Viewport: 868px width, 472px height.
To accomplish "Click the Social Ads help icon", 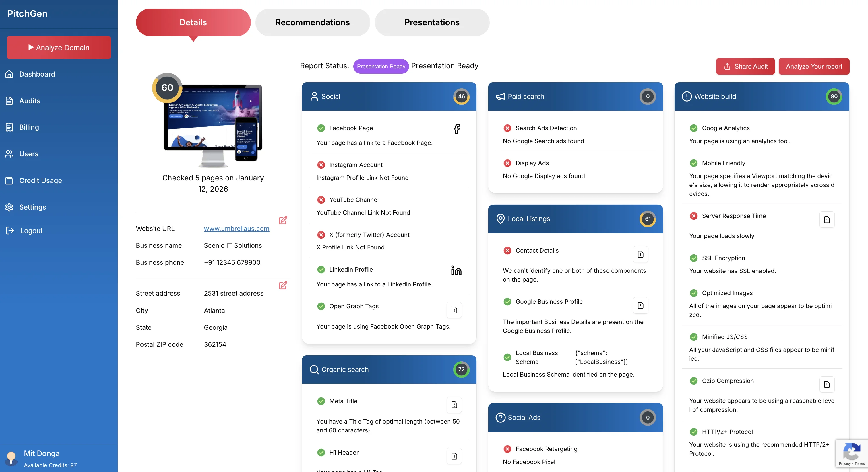I will tap(500, 418).
